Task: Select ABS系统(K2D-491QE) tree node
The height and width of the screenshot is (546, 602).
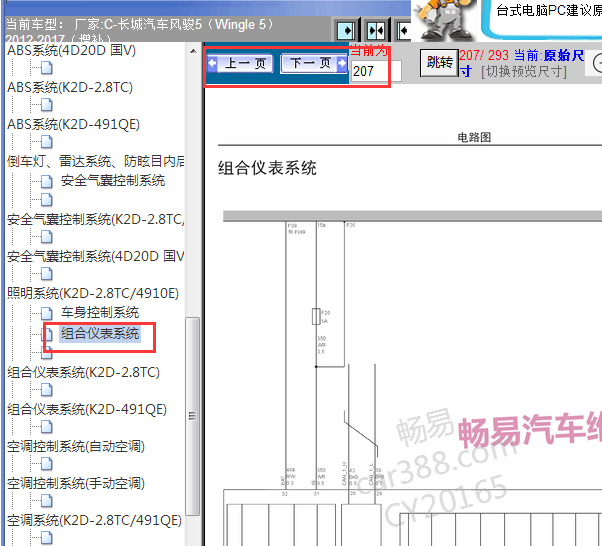Action: (73, 124)
